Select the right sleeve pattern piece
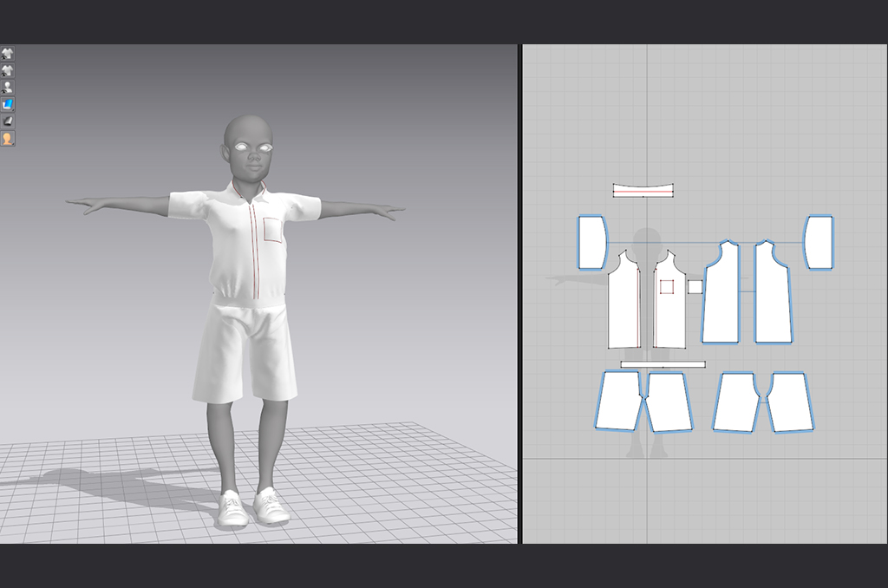Viewport: 888px width, 588px height. point(819,242)
